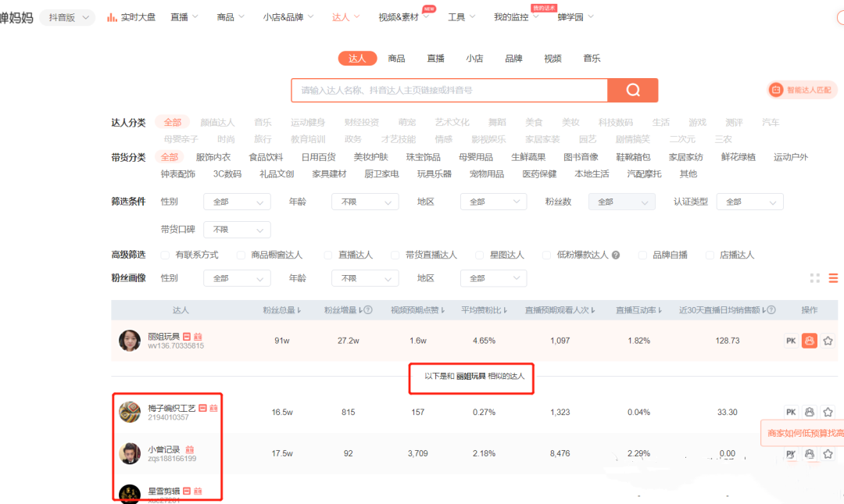Check 商品橱窗达人 filter checkbox

click(241, 255)
